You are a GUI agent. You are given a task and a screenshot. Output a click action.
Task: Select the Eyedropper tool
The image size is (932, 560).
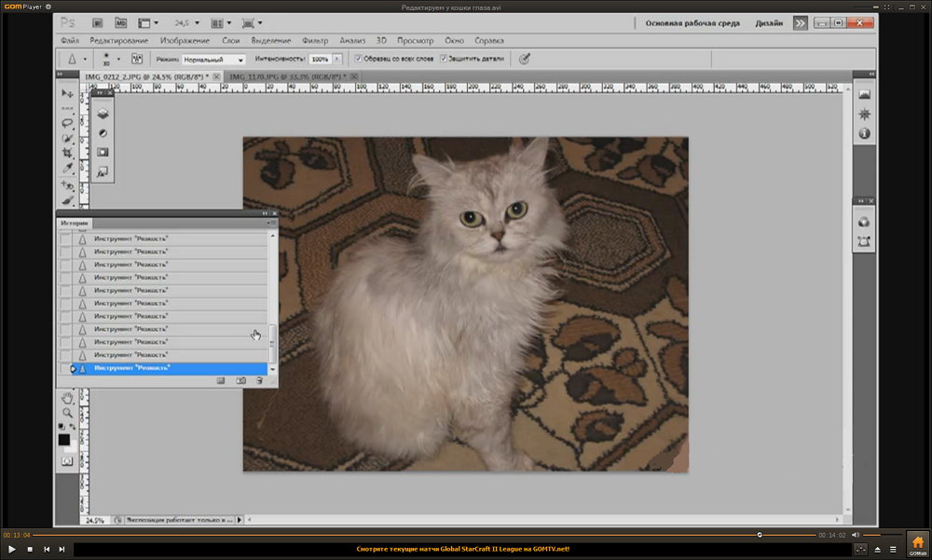tap(67, 169)
